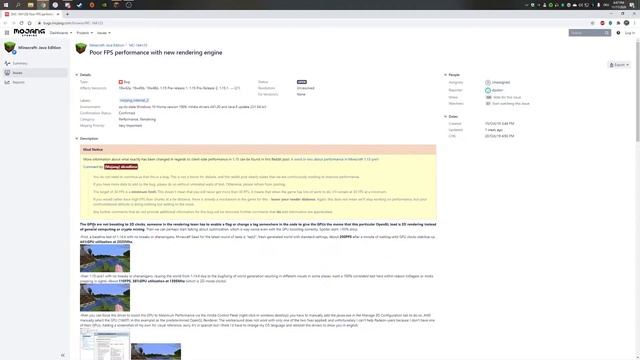
Task: Click start watching this issue link
Action: (x=511, y=104)
